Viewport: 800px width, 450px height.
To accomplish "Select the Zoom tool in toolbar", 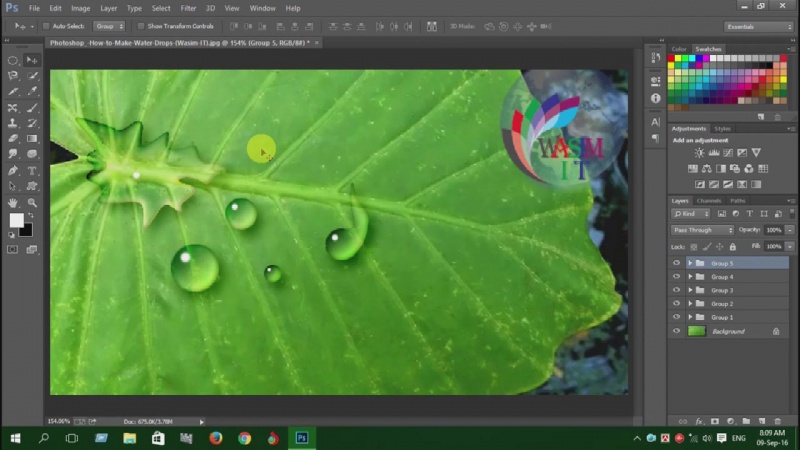I will (32, 203).
